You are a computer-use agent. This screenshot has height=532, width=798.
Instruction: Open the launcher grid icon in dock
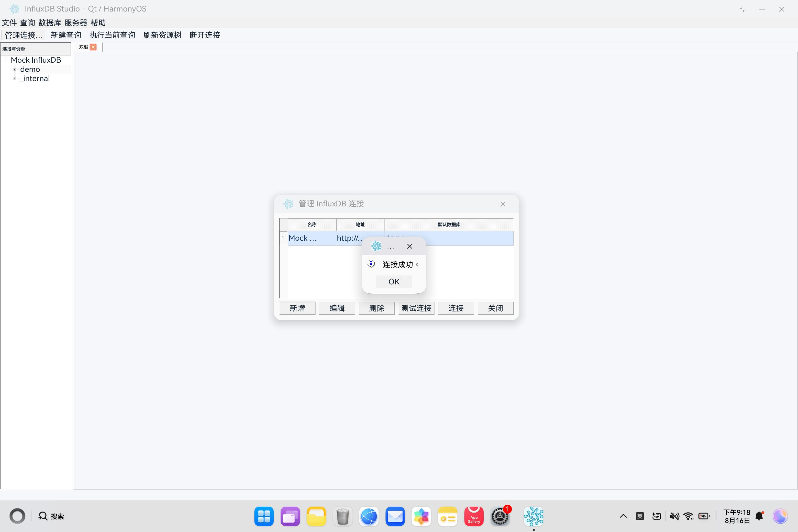(264, 516)
